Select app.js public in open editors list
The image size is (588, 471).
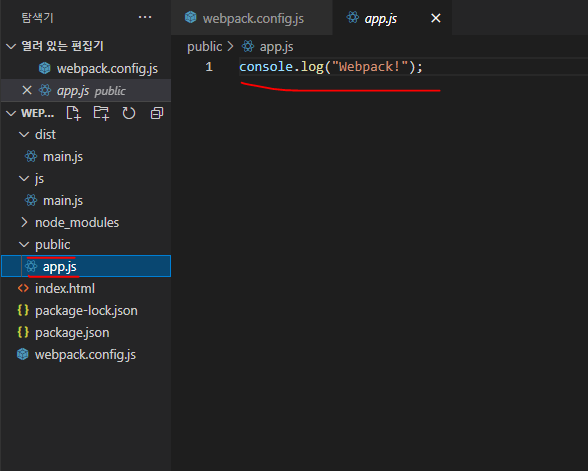click(x=86, y=90)
